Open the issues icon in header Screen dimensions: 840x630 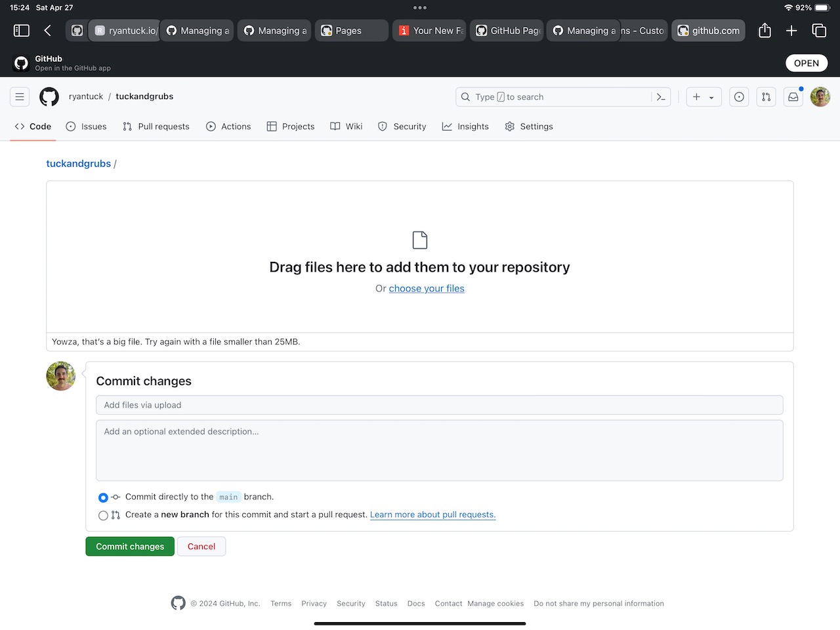tap(739, 97)
